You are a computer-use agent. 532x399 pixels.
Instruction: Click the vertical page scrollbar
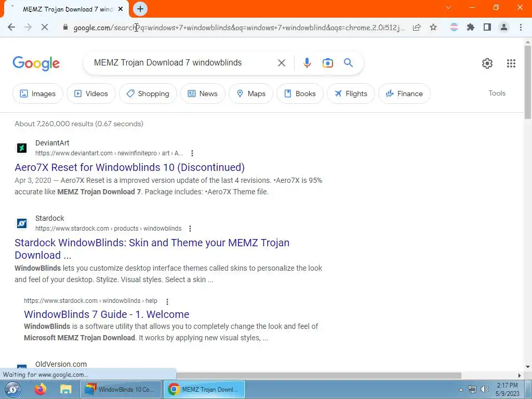click(528, 82)
